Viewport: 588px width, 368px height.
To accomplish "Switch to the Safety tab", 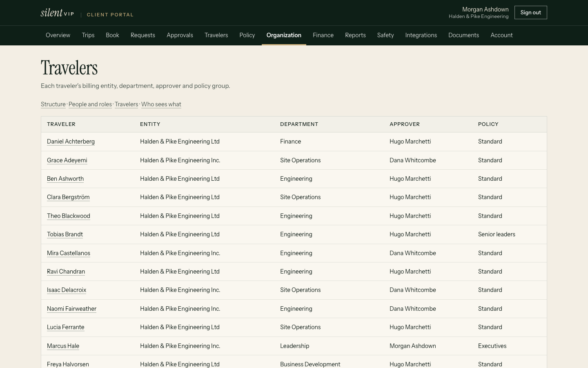I will tap(385, 35).
